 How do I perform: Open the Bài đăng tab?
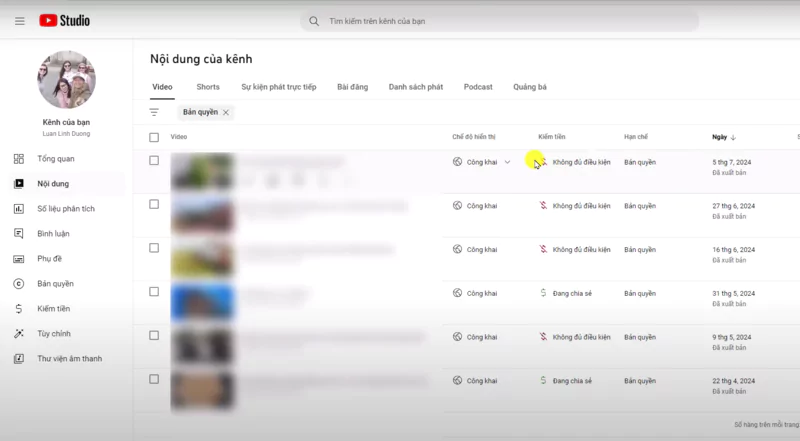click(353, 87)
